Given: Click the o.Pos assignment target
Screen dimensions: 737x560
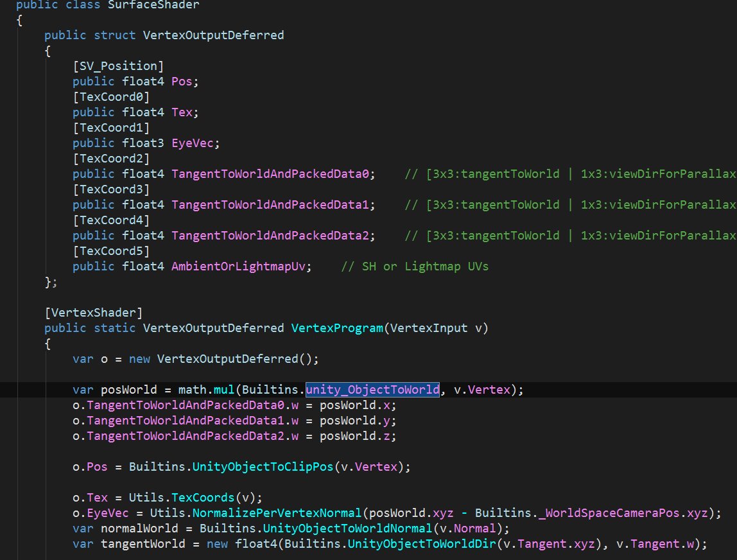Looking at the screenshot, I should 90,467.
